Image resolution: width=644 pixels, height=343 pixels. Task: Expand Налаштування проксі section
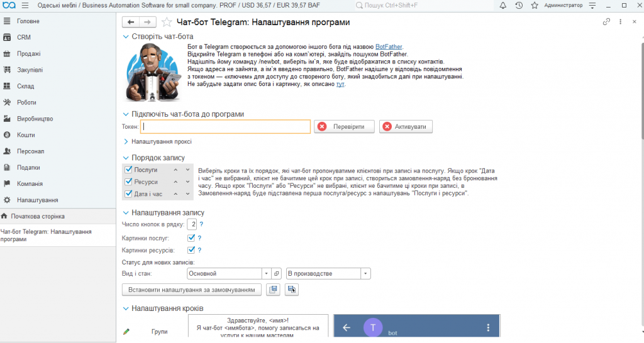[126, 141]
